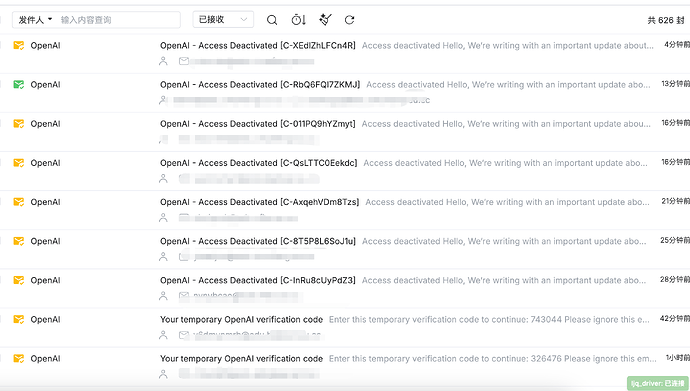Click envelope icon under email C-XEdIZhLFCn4R
This screenshot has width=690, height=391.
184,61
